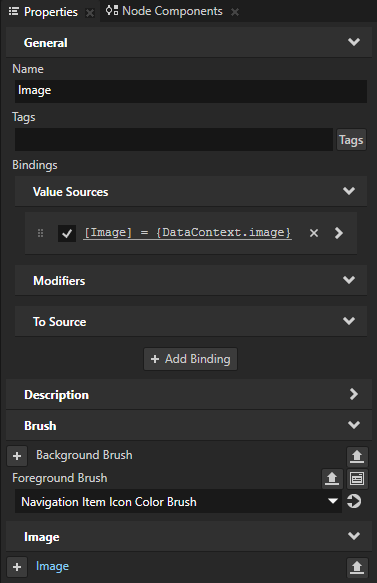Open Foreground Brush editor icon
Screen dimensions: 377x583
357,478
